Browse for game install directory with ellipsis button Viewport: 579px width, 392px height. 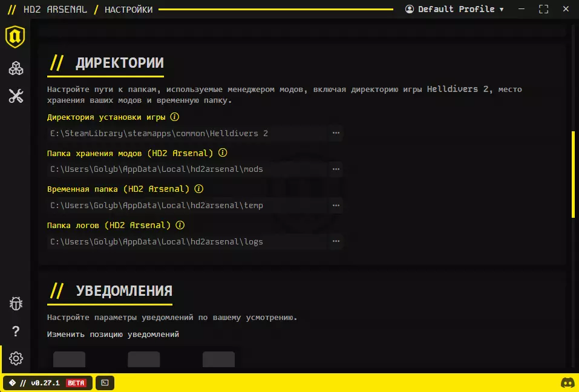click(336, 133)
